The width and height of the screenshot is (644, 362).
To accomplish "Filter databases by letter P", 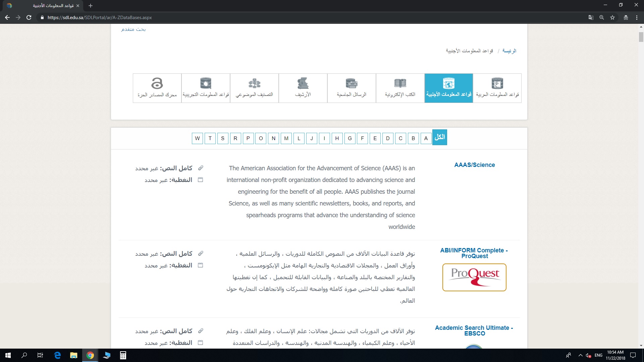I will click(248, 138).
